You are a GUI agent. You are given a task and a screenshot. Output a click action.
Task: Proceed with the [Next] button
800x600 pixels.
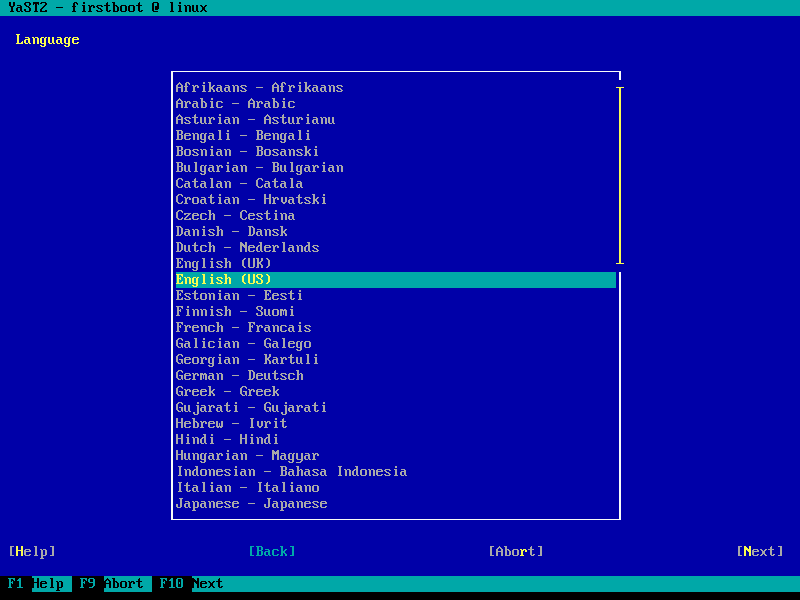pos(760,552)
